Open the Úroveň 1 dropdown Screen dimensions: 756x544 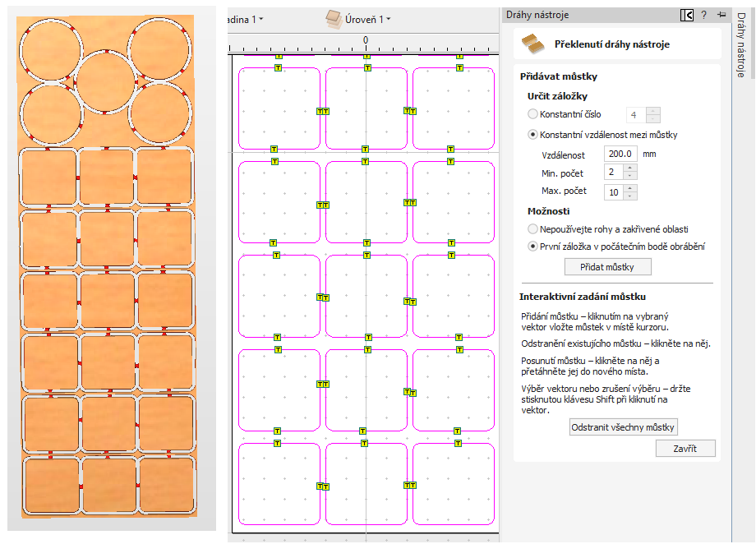pyautogui.click(x=388, y=19)
